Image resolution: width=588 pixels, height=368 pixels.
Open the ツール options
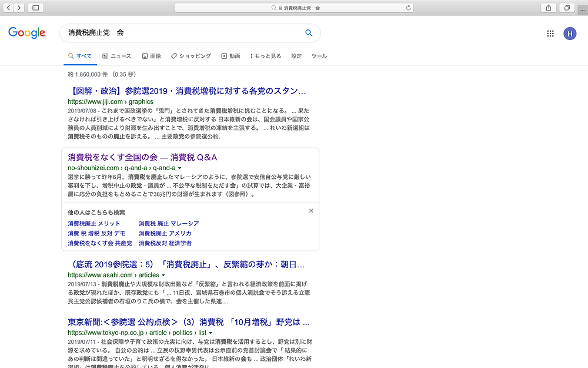319,56
